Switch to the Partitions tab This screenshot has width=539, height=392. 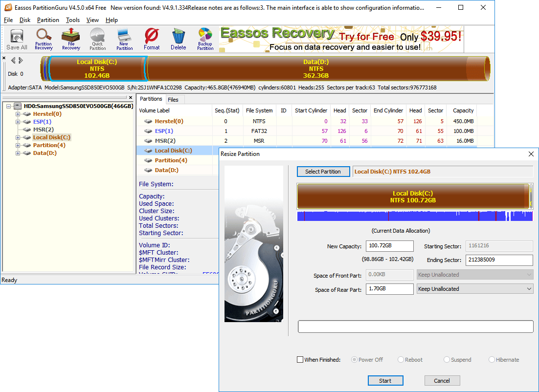[x=151, y=99]
